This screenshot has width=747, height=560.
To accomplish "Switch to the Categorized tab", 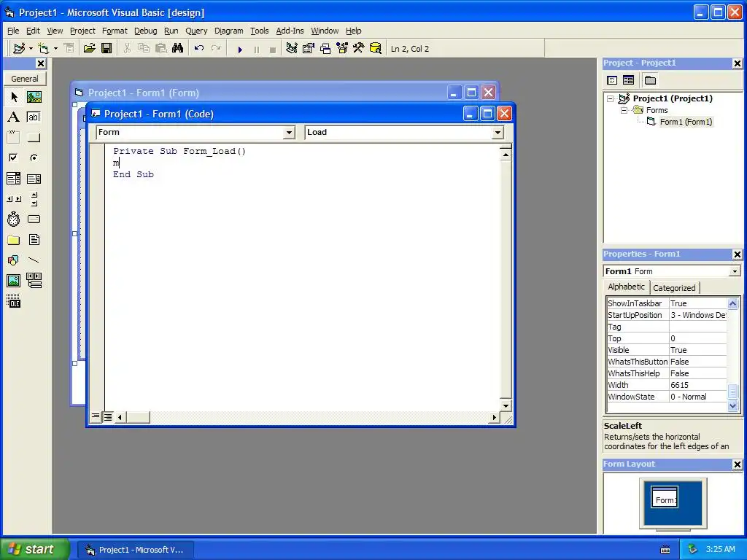I will point(674,288).
